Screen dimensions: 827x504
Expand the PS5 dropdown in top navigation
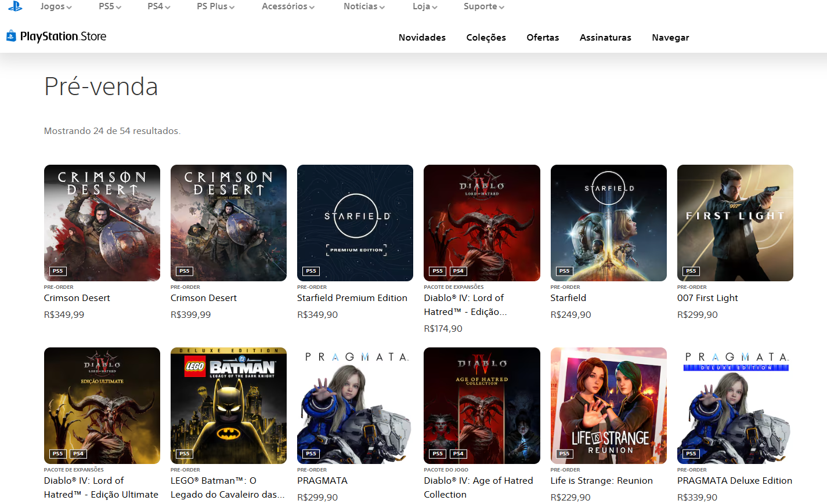click(110, 6)
